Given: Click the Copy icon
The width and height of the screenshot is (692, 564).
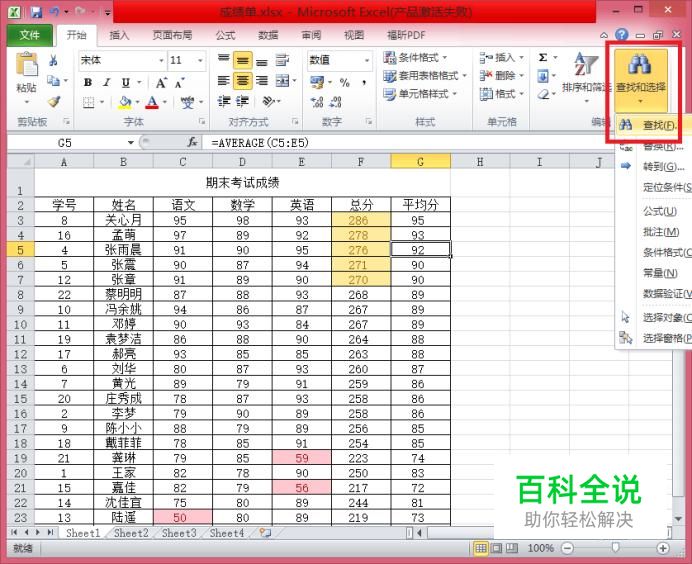Looking at the screenshot, I should pos(53,81).
